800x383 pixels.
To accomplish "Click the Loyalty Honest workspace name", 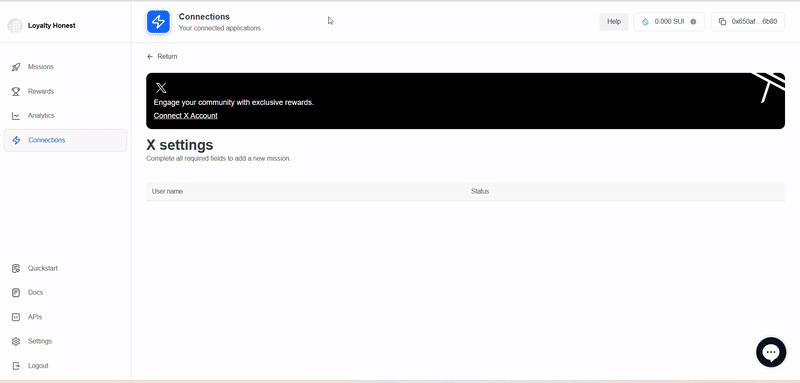I will [52, 25].
